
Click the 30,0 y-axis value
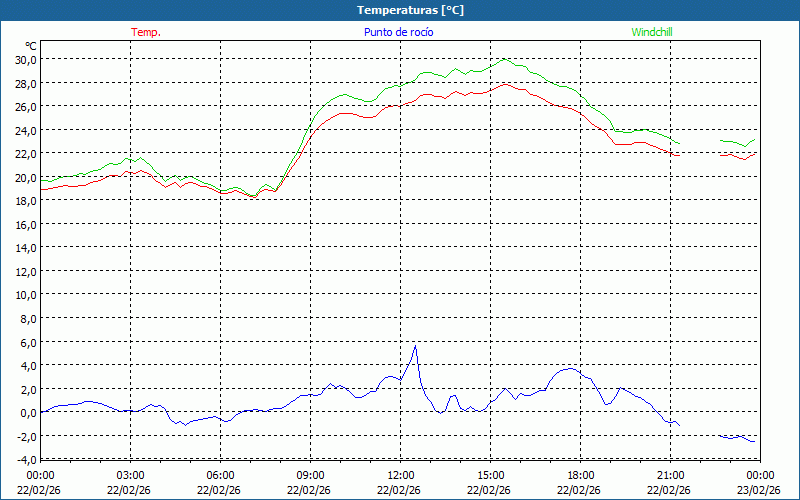click(x=25, y=59)
